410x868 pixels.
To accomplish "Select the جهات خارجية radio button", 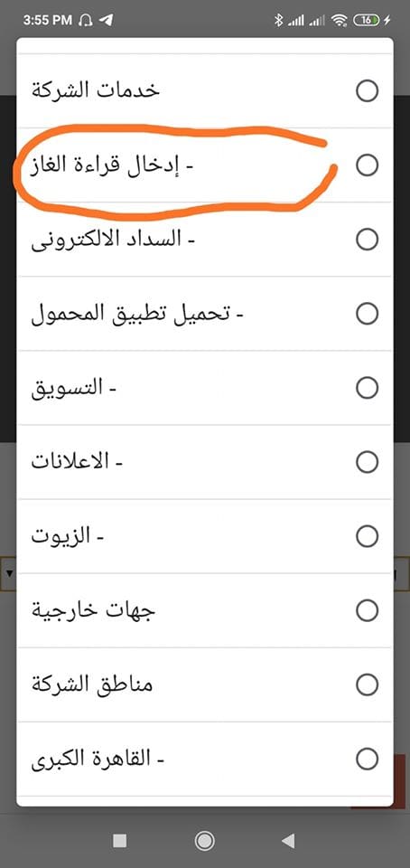I will 367,611.
